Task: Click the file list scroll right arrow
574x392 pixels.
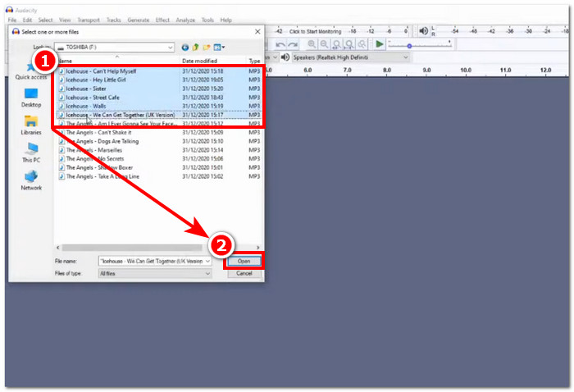Action: (257, 248)
